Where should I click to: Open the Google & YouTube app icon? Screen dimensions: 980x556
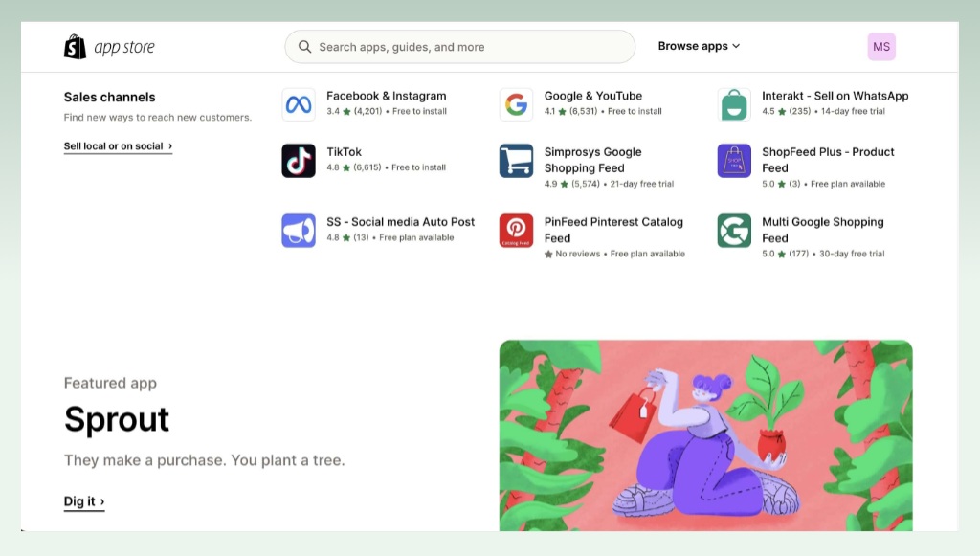click(x=516, y=104)
